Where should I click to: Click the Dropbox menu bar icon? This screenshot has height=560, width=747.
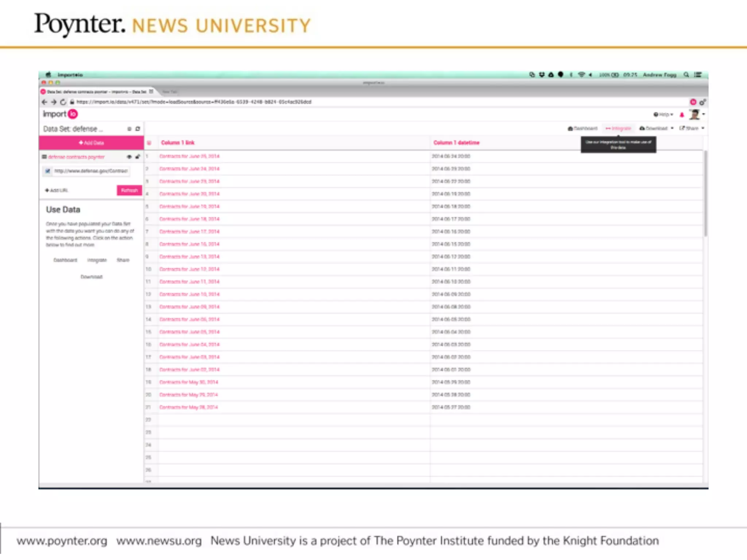(x=542, y=75)
